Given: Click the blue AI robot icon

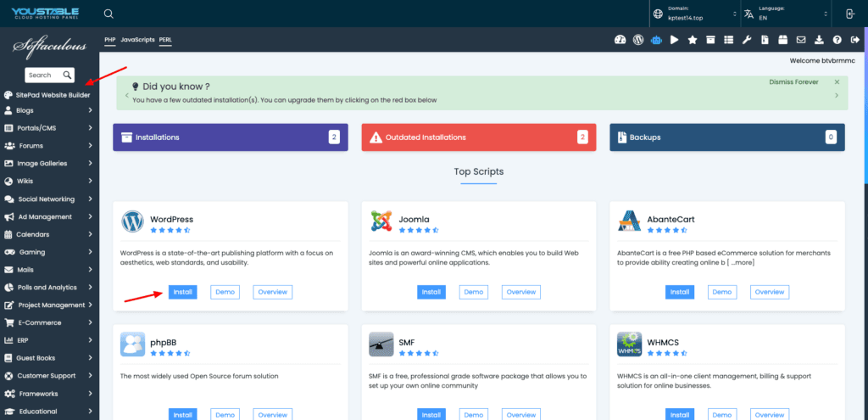Looking at the screenshot, I should coord(656,40).
